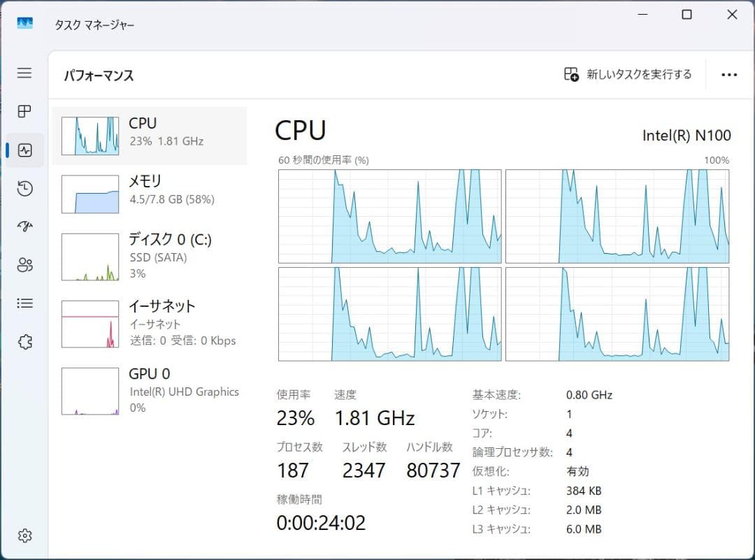Screen dimensions: 755x560
Task: Open the Details view
Action: click(x=24, y=303)
